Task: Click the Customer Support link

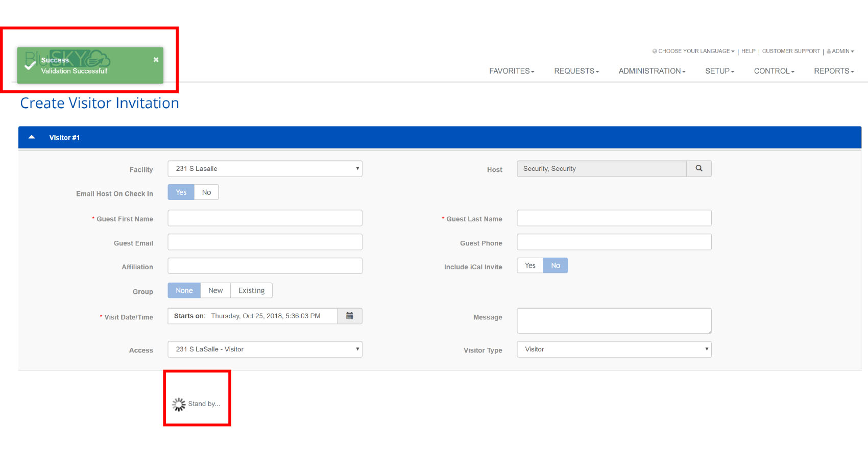Action: coord(790,51)
